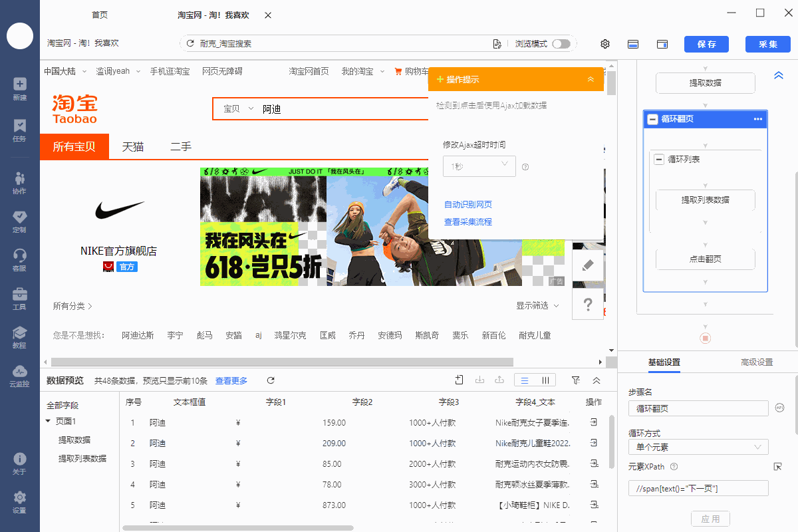Collapse the 循环列表 loop step
Screen dimensions: 798x532
(x=659, y=159)
